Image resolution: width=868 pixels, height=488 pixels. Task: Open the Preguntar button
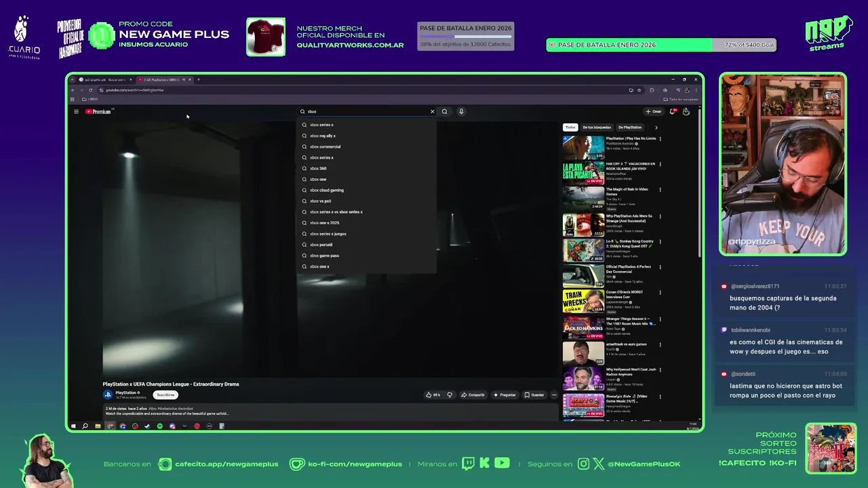point(505,394)
